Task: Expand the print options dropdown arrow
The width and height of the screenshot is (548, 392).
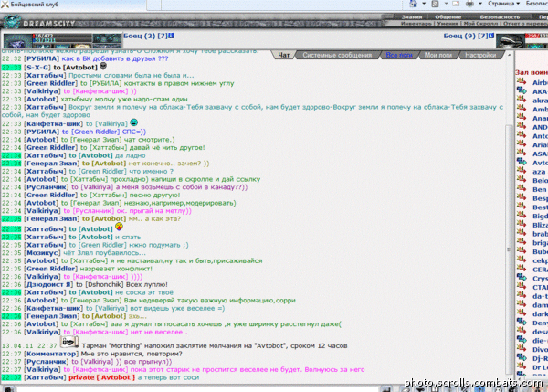Action: [480, 4]
